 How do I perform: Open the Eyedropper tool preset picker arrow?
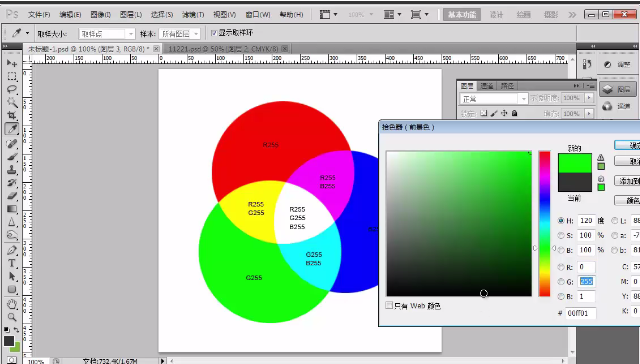(27, 33)
